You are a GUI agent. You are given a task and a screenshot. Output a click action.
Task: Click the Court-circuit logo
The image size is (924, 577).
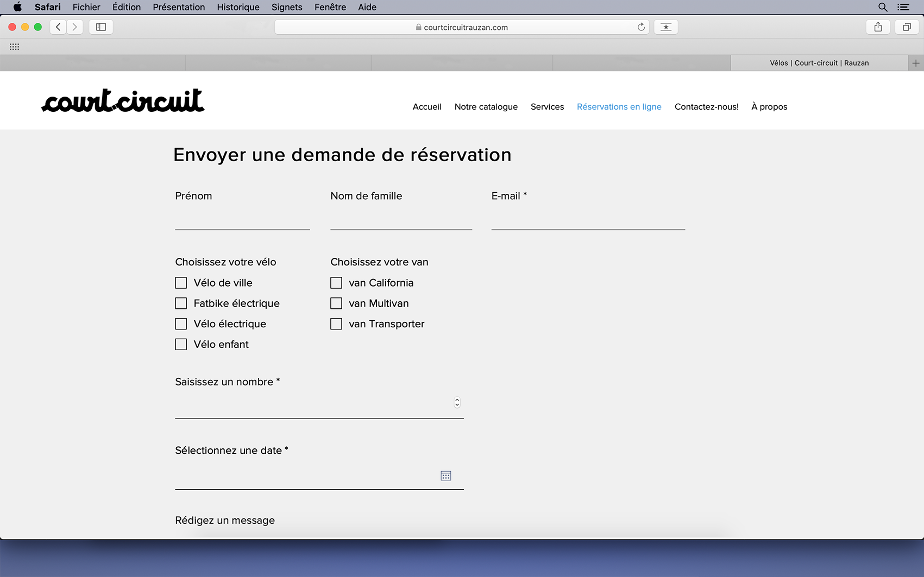(x=123, y=101)
